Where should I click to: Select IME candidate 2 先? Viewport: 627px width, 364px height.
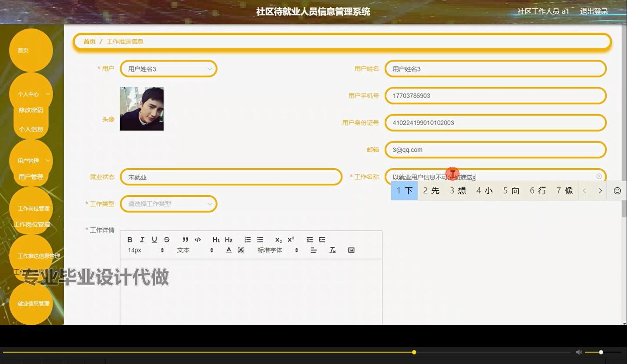coord(431,191)
